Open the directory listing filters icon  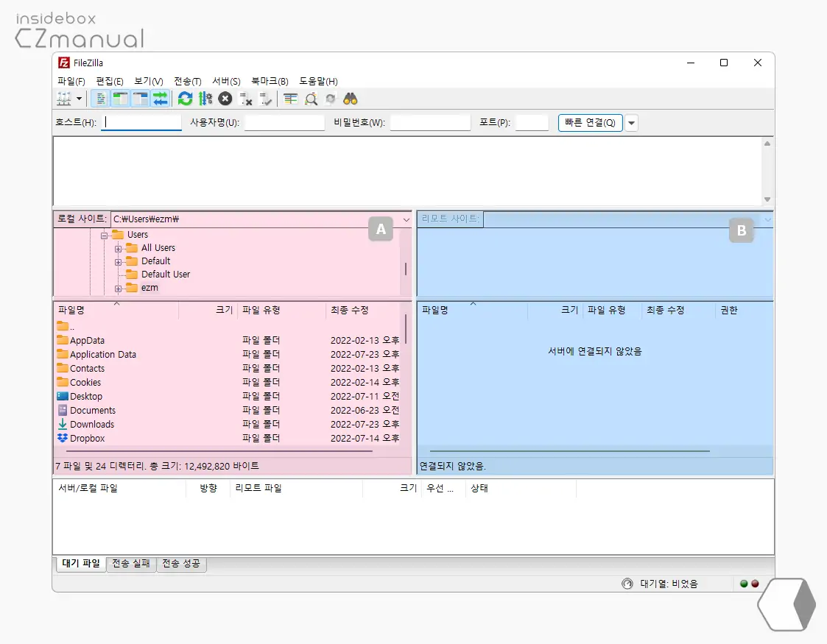[x=291, y=99]
